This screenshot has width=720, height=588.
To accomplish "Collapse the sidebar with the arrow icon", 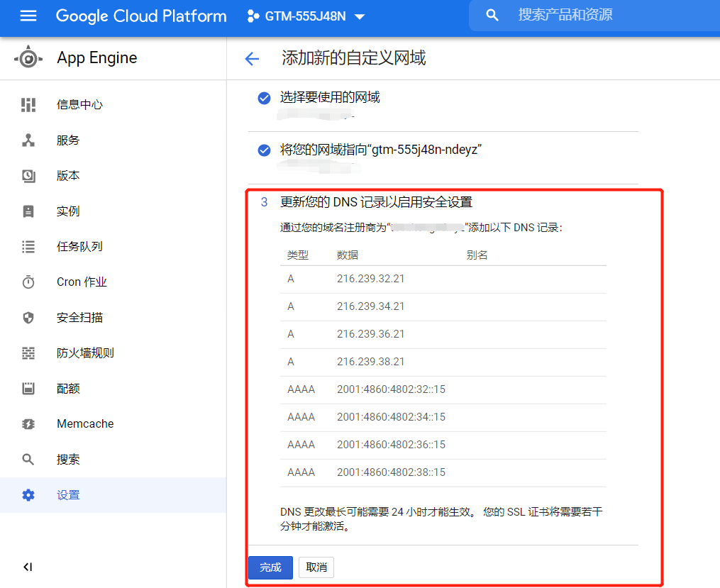I will coord(28,567).
